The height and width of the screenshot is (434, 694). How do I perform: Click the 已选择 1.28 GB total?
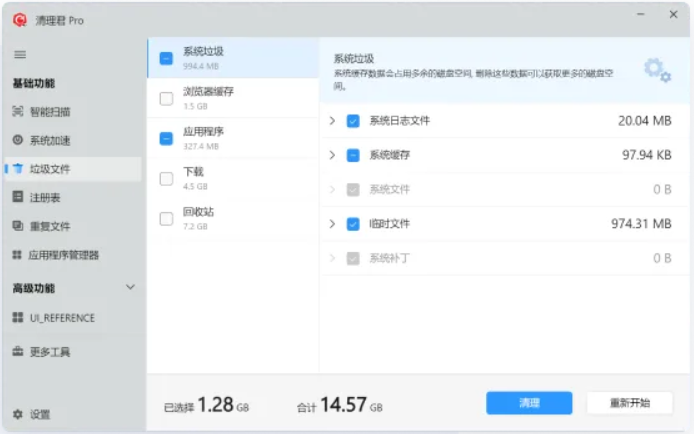point(206,405)
